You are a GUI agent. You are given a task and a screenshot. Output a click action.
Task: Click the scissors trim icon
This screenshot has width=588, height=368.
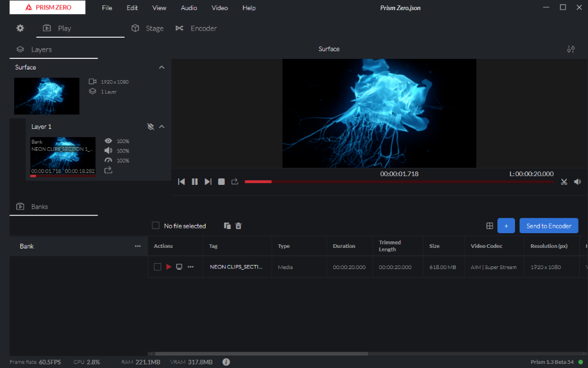point(564,182)
